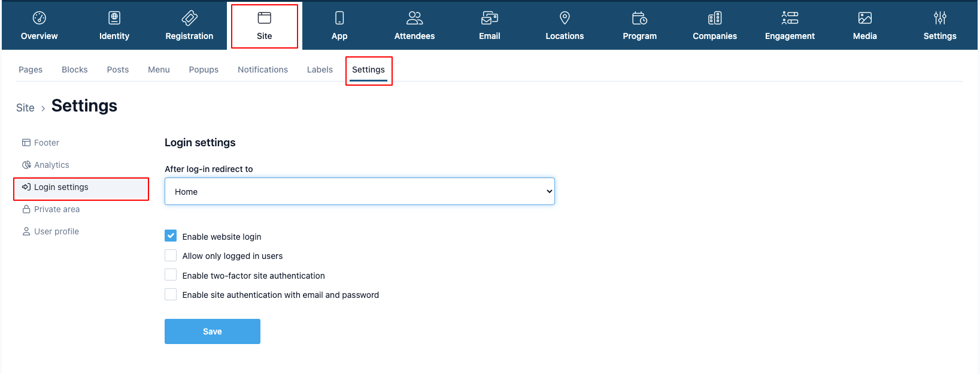The width and height of the screenshot is (980, 374).
Task: Click the User profile person icon
Action: tap(26, 231)
